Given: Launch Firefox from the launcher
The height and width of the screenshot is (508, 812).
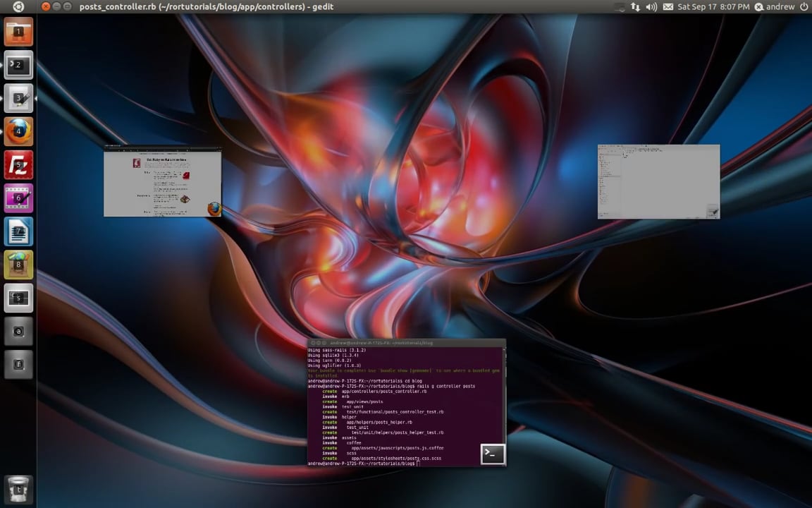Looking at the screenshot, I should coord(19,132).
